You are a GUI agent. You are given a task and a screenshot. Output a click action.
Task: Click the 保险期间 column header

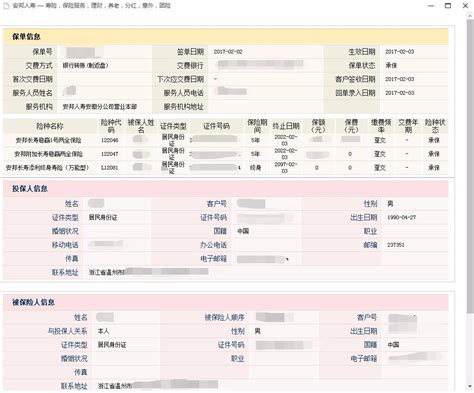(257, 126)
